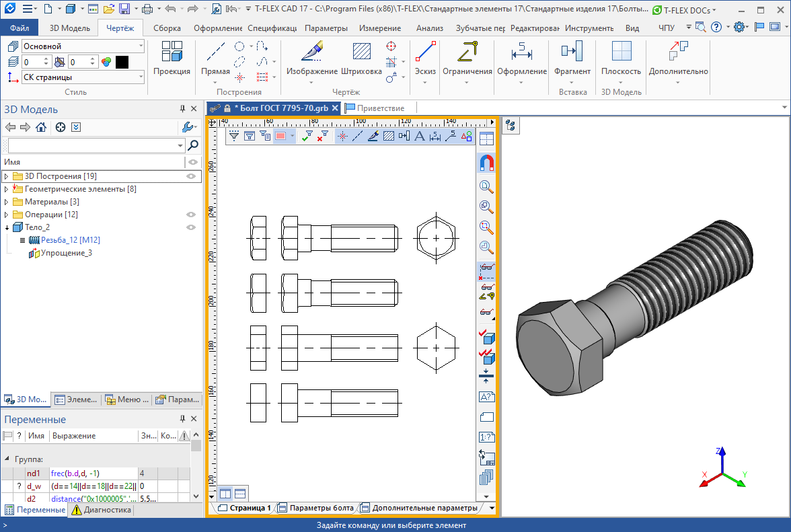This screenshot has height=532, width=791.
Task: Select the Ограничения constraints tool
Action: pos(467,59)
